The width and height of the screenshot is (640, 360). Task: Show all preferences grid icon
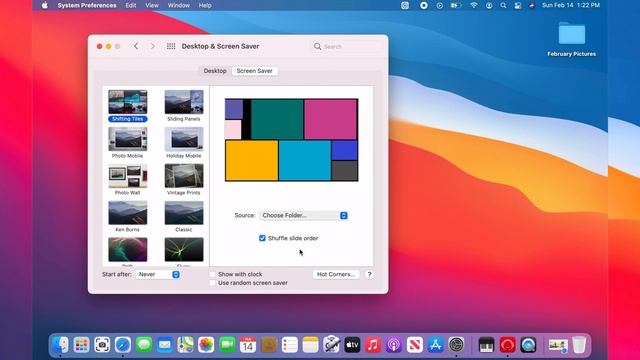point(171,46)
